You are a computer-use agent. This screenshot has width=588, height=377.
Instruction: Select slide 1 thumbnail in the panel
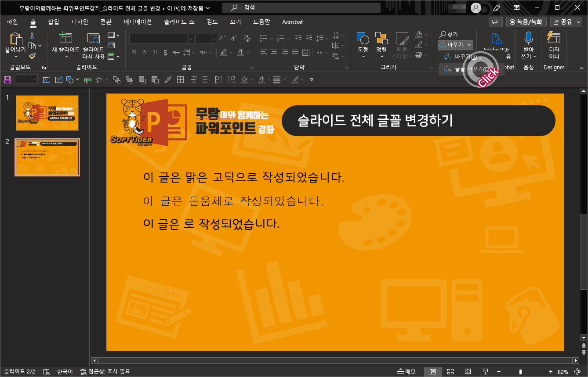[x=47, y=113]
